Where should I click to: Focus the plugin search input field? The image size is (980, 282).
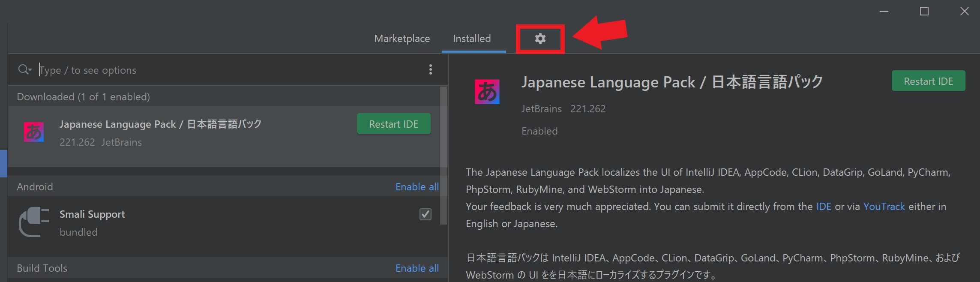click(x=214, y=70)
